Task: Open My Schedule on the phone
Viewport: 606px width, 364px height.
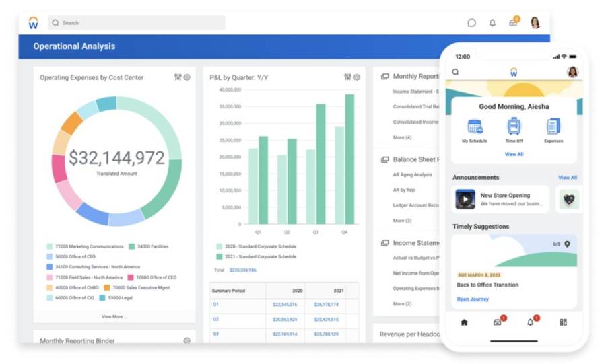Action: [475, 131]
